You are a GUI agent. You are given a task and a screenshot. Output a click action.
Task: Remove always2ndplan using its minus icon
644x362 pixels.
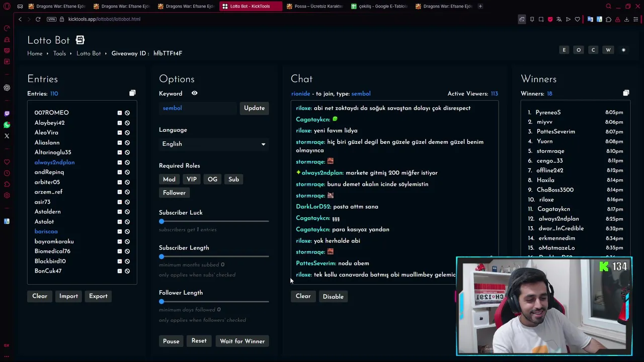pos(120,162)
